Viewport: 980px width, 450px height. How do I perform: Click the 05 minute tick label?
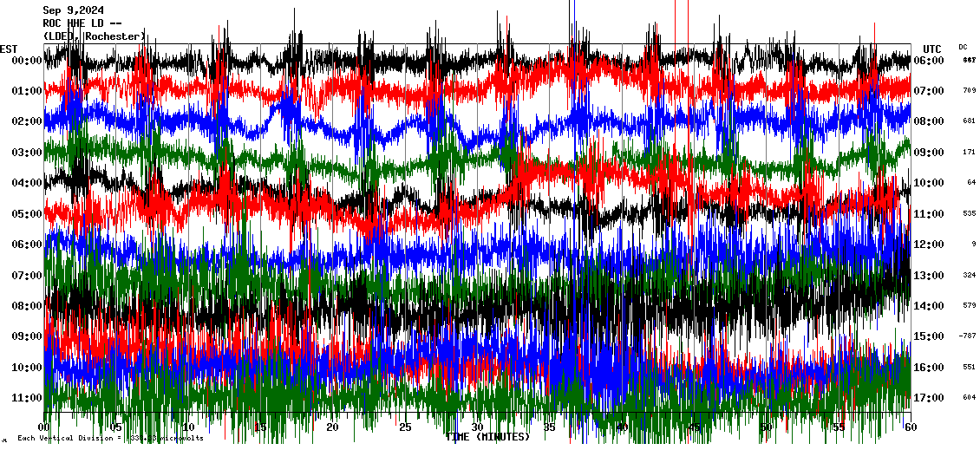[x=116, y=427]
